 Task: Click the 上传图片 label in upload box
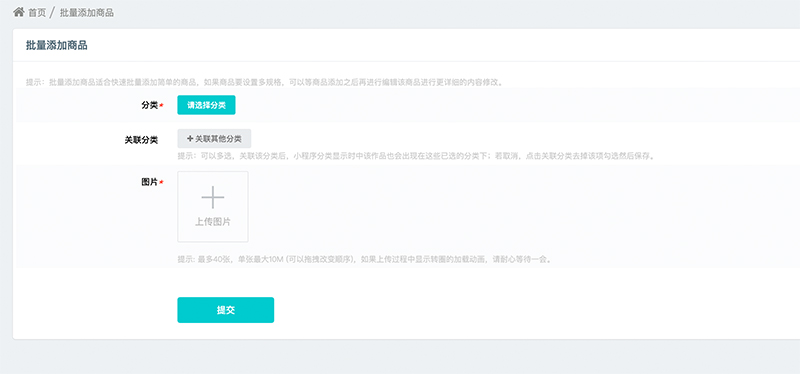(x=213, y=222)
